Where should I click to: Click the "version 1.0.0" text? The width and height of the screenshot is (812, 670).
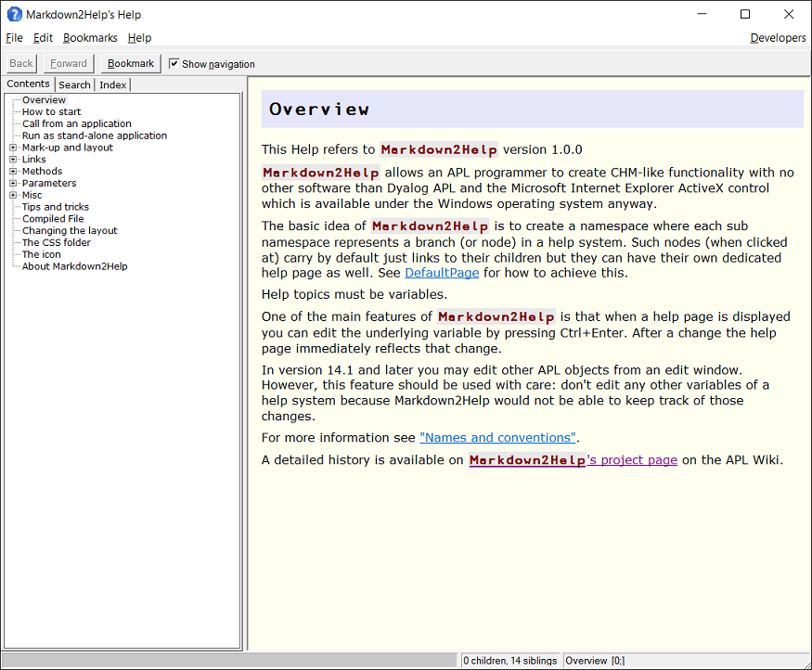tap(543, 149)
